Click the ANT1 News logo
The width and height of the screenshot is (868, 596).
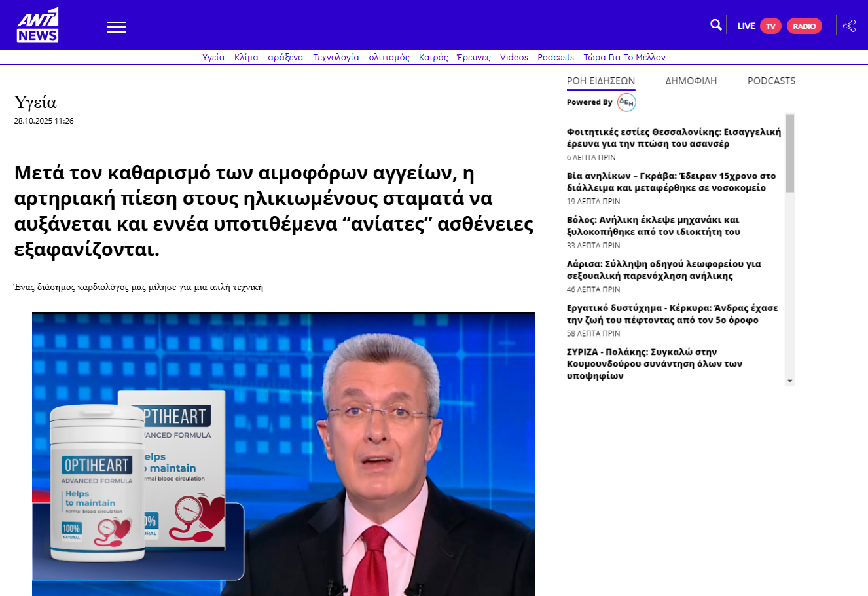coord(37,26)
